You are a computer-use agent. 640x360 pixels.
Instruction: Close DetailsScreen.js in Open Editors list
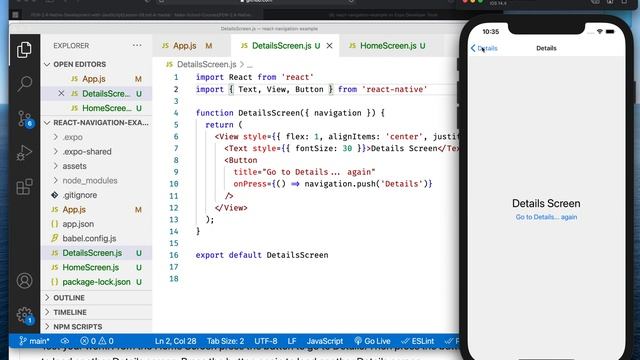pyautogui.click(x=61, y=93)
